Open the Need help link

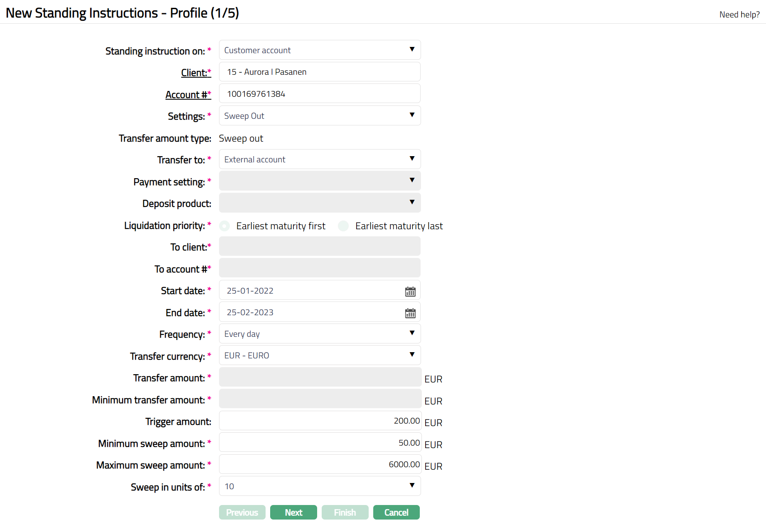point(739,15)
